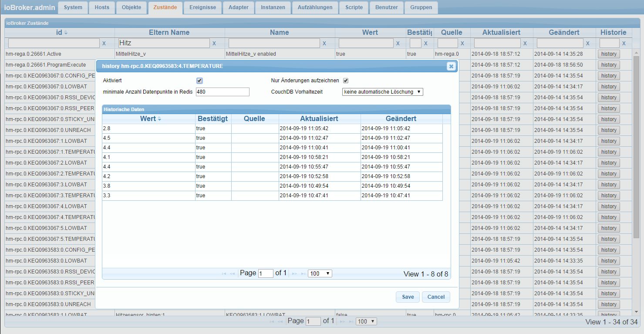Clear the id filter with its x
The width and height of the screenshot is (644, 334).
pos(104,43)
